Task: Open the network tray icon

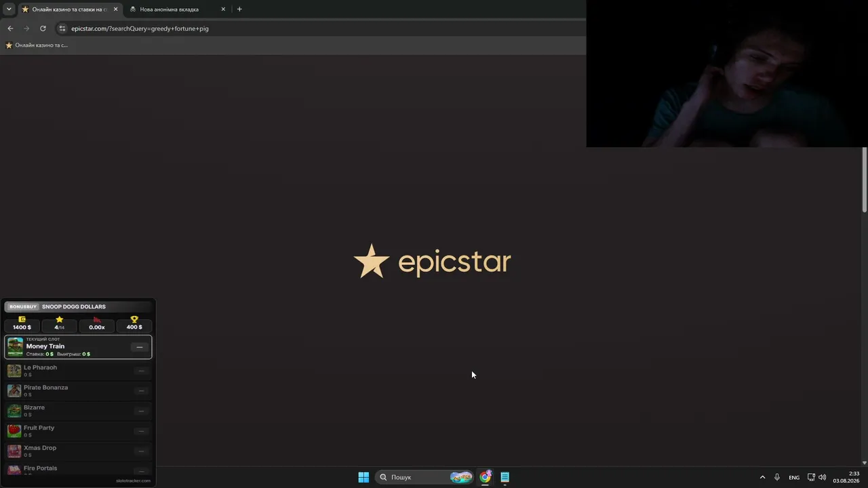Action: tap(811, 477)
